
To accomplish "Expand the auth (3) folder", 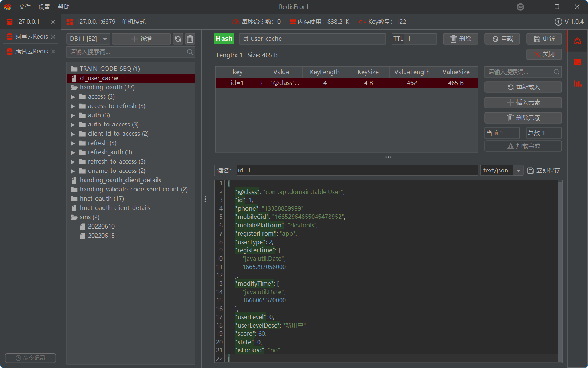I will [x=73, y=115].
